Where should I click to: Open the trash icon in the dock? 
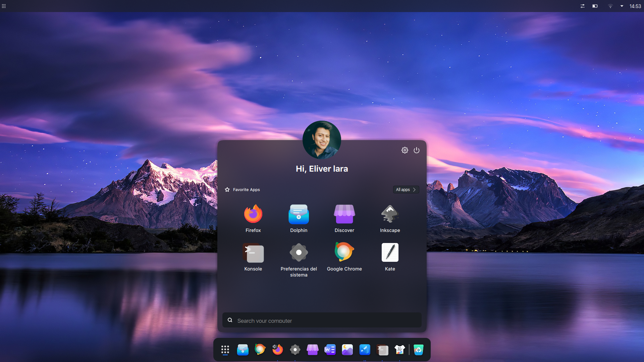(418, 350)
